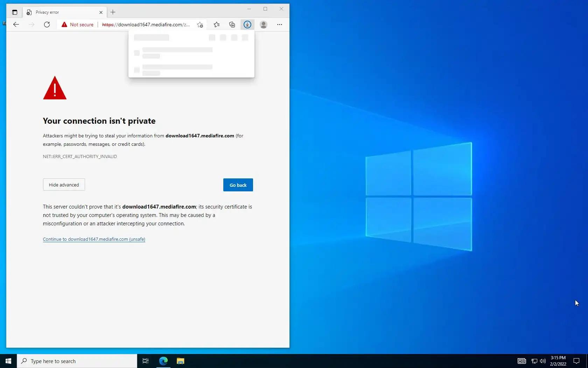Open the volume control tray icon

tap(543, 361)
